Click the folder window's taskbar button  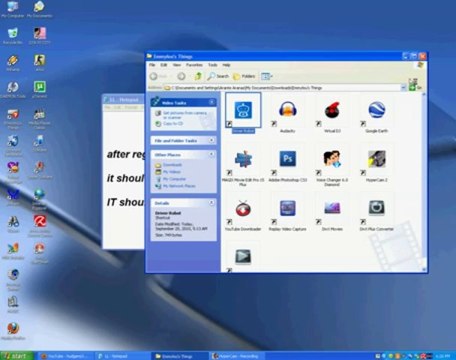tap(180, 356)
